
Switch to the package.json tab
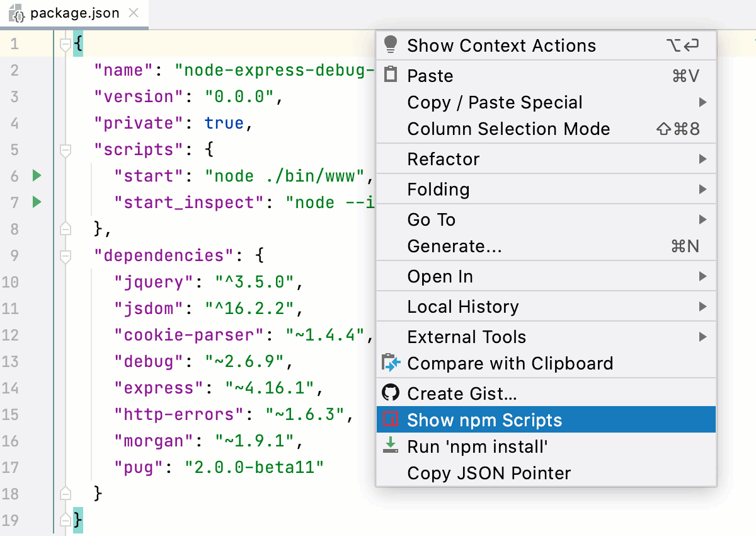74,13
